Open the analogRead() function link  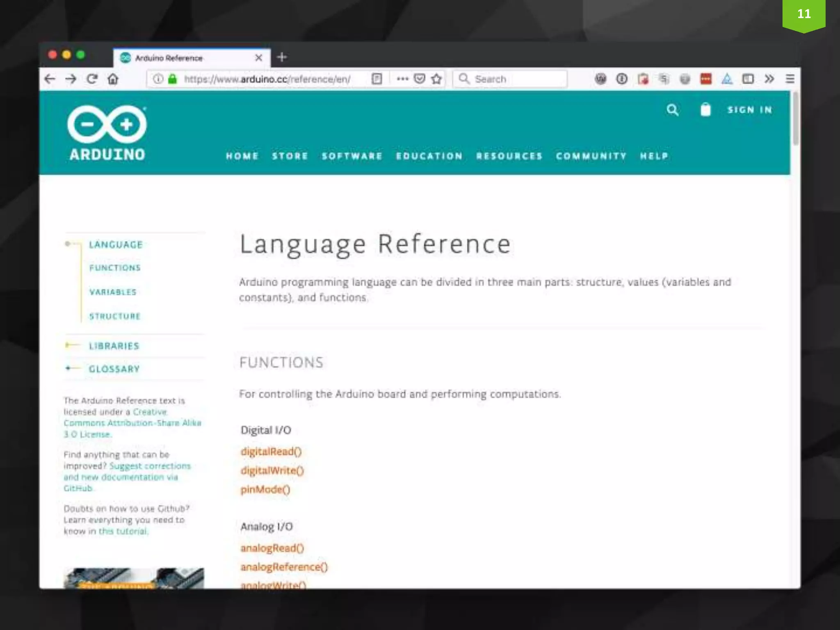(272, 548)
